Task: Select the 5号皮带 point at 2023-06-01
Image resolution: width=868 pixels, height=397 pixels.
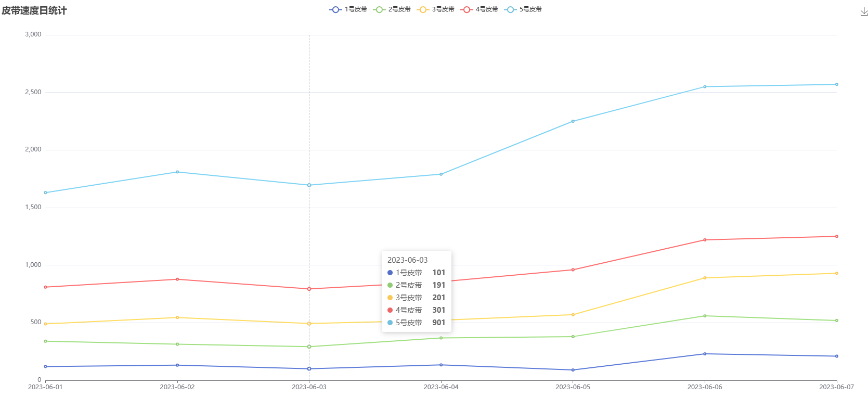Action: [45, 193]
